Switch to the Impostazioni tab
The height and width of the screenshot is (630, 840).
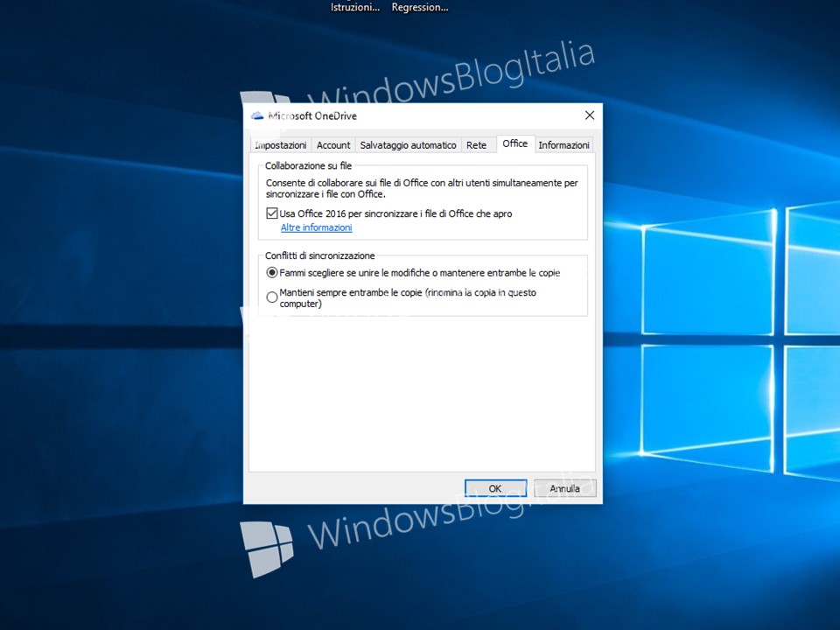(x=281, y=145)
